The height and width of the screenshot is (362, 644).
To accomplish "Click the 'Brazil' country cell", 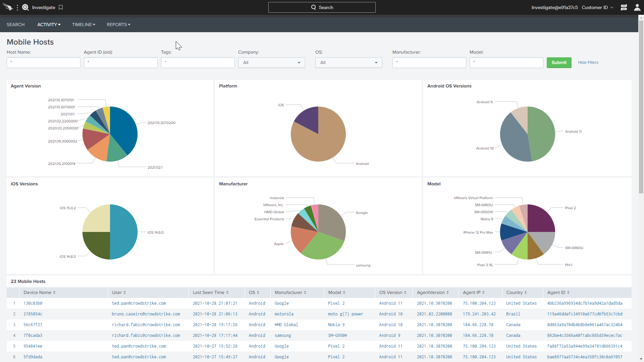I will point(513,314).
